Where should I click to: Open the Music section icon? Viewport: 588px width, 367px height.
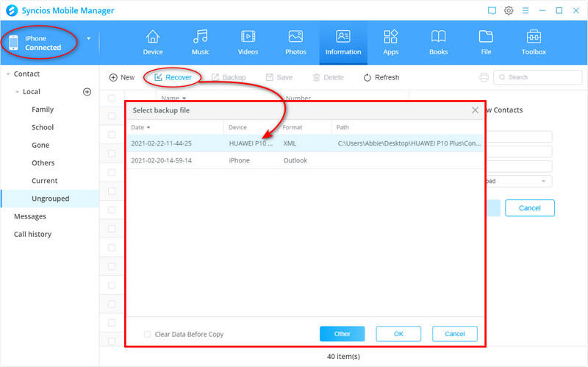[x=200, y=37]
